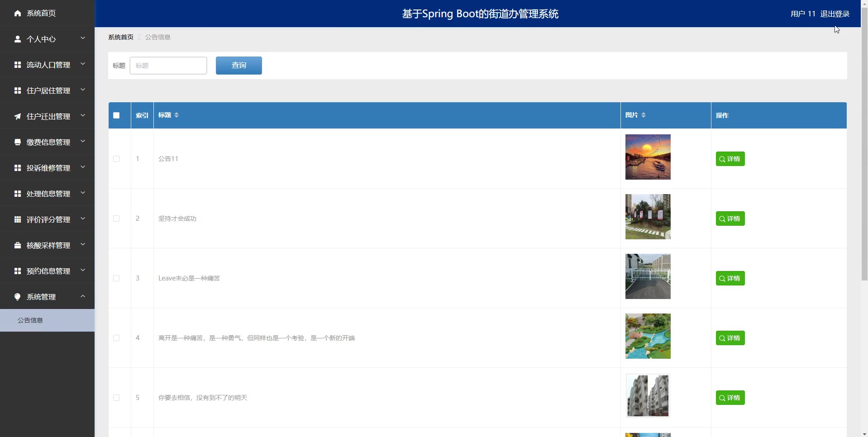Click the 查询 search button
868x437 pixels.
point(238,65)
